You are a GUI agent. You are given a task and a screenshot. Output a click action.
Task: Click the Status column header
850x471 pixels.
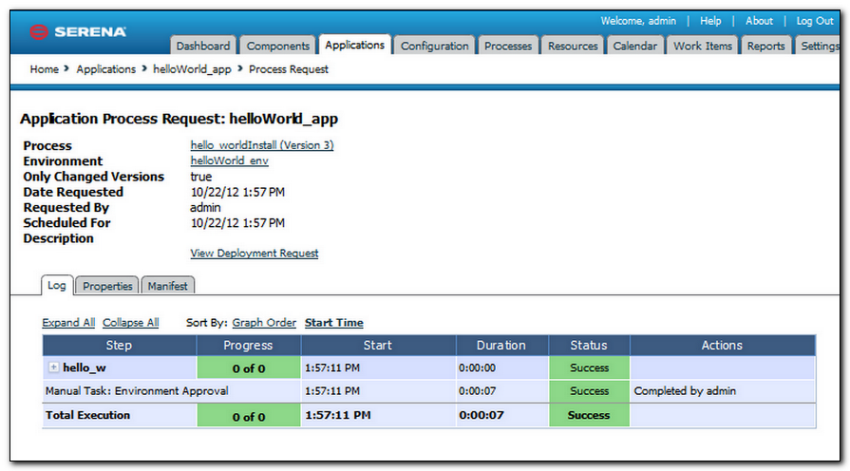pos(589,345)
